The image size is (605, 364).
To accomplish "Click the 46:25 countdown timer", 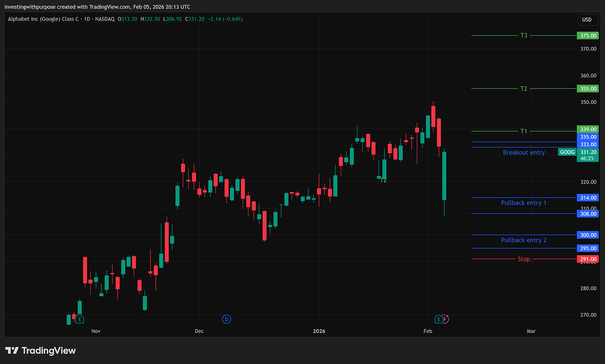I will 587,159.
